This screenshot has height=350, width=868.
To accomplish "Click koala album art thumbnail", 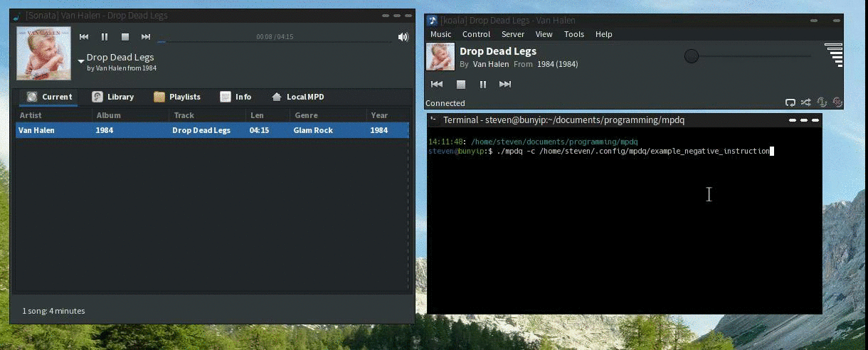I will (x=440, y=57).
